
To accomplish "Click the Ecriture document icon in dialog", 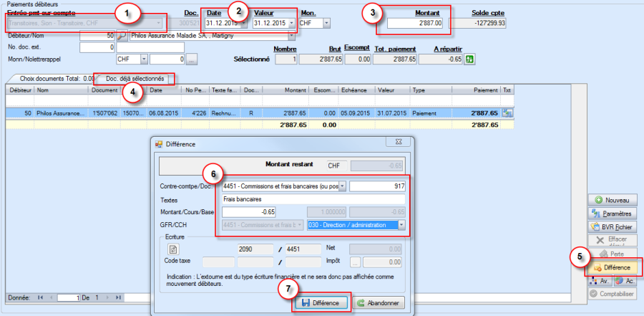I will 173,249.
